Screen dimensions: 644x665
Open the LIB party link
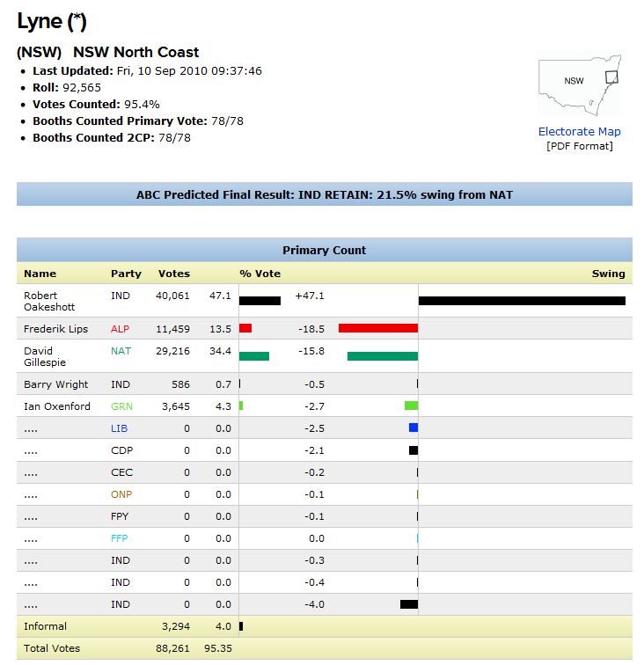point(120,428)
